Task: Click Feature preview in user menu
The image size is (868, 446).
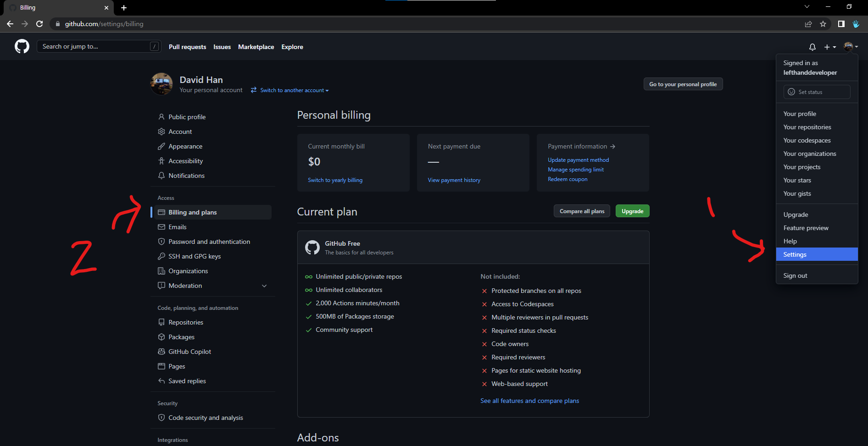Action: coord(817,228)
